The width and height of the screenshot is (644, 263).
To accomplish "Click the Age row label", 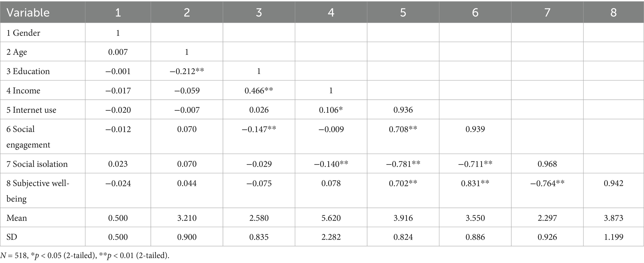I will point(17,52).
